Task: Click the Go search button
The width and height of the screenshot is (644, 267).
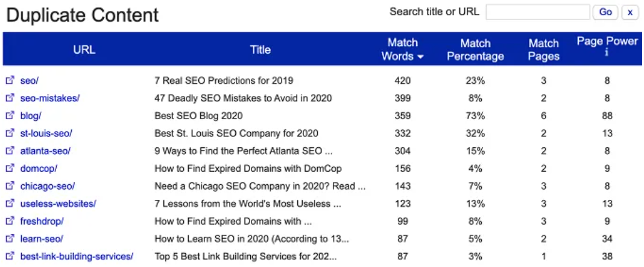Action: (x=605, y=12)
